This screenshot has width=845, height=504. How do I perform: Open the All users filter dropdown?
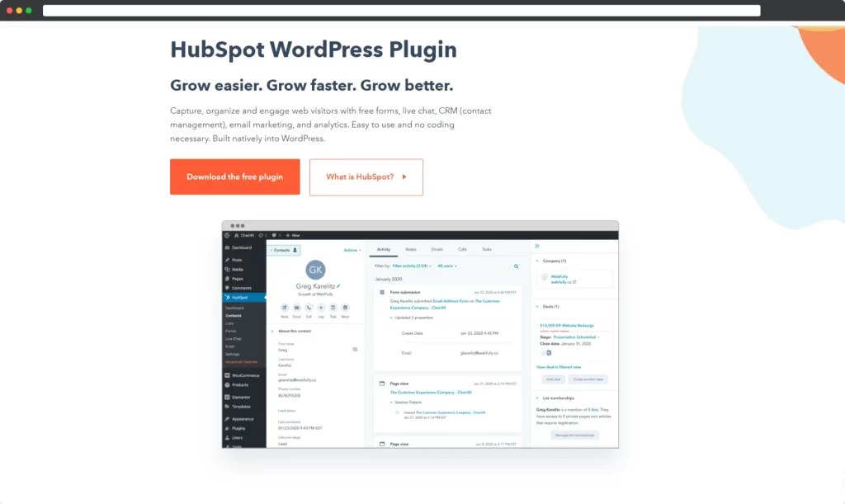pos(446,266)
